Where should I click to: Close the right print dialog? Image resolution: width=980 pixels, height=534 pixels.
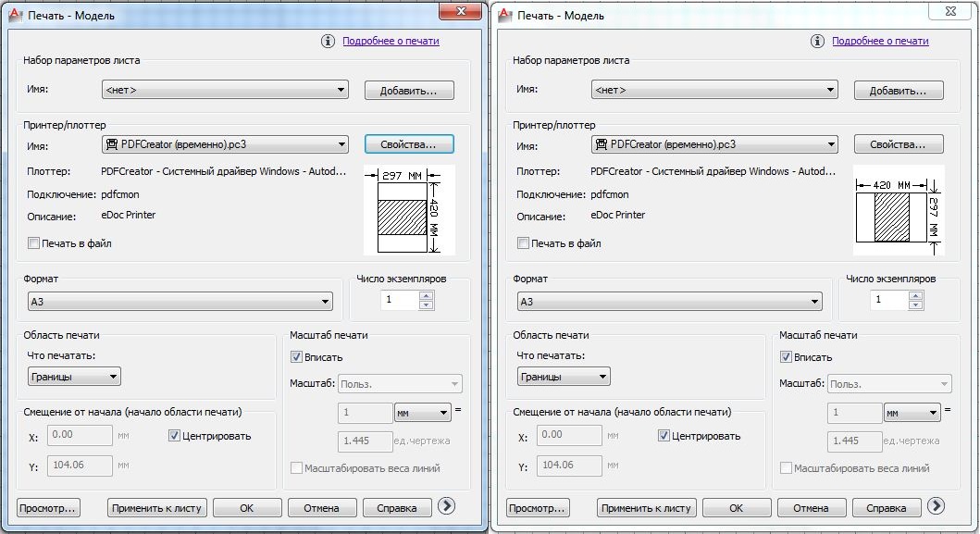pyautogui.click(x=950, y=10)
